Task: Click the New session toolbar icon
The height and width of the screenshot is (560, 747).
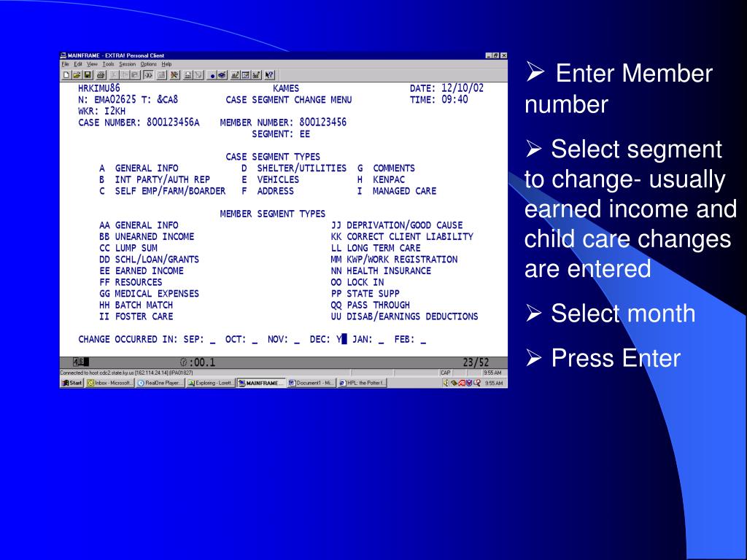Action: 66,75
